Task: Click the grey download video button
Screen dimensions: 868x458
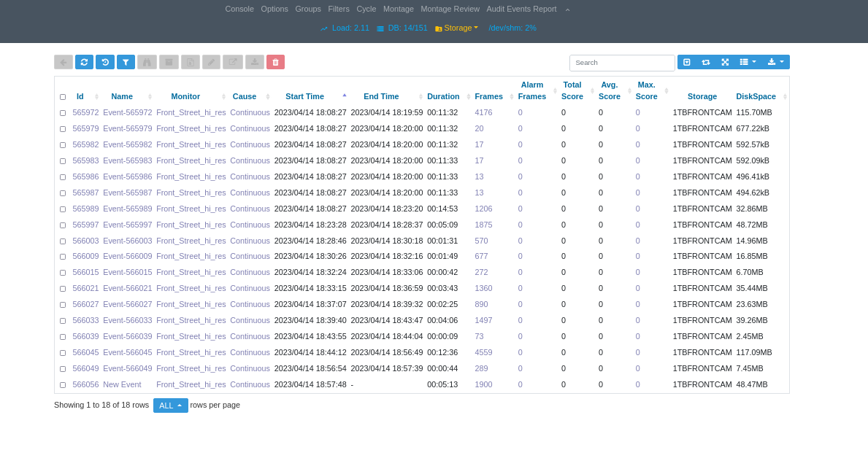Action: point(255,62)
